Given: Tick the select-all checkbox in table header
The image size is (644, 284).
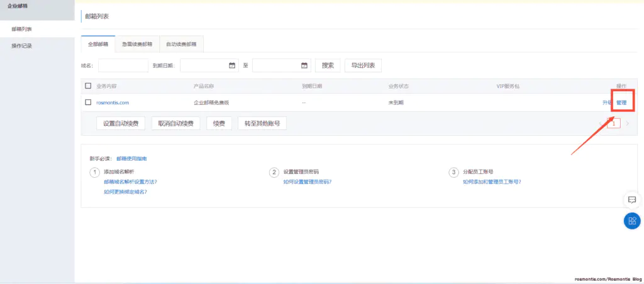Looking at the screenshot, I should 88,86.
